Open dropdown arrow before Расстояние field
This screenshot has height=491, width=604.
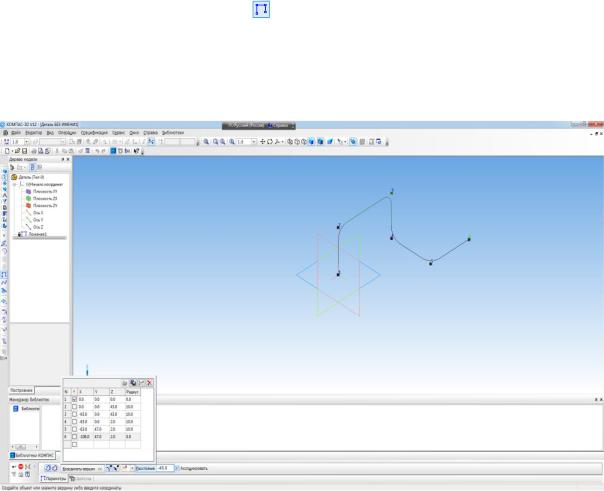[x=132, y=468]
